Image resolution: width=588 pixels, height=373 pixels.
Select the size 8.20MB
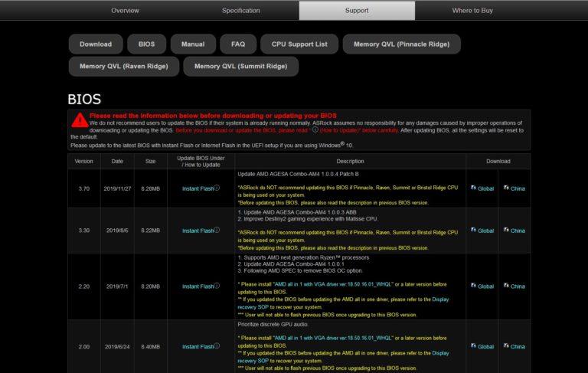pos(150,286)
